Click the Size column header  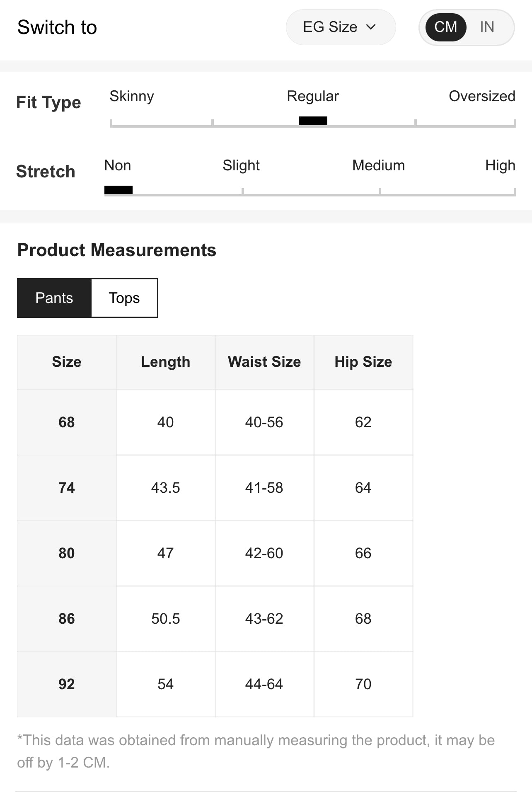(67, 362)
